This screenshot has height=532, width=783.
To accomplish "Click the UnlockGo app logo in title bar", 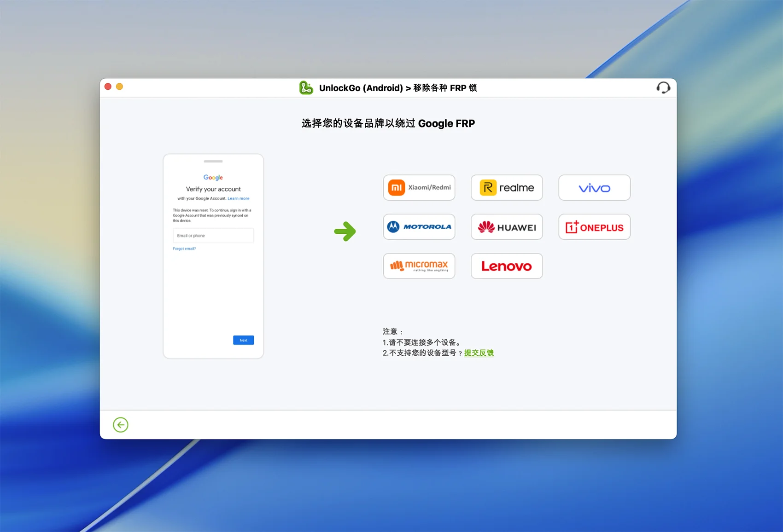I will [306, 87].
